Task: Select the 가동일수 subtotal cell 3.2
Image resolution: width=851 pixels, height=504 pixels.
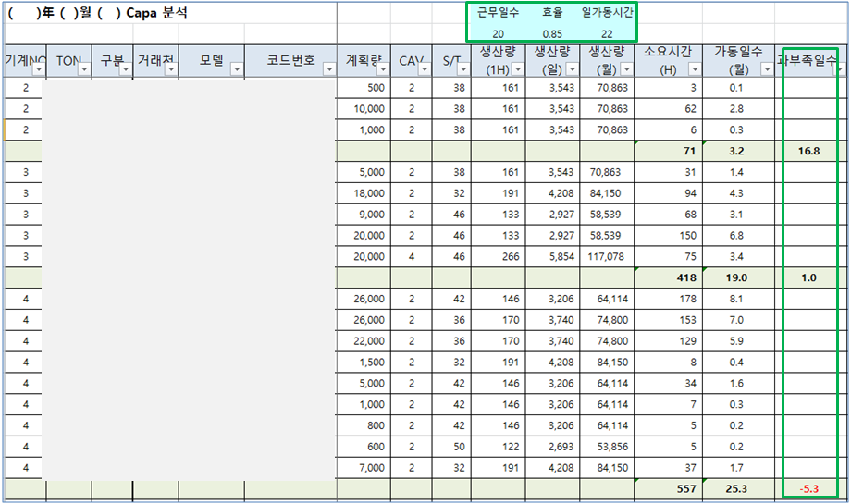Action: click(739, 151)
